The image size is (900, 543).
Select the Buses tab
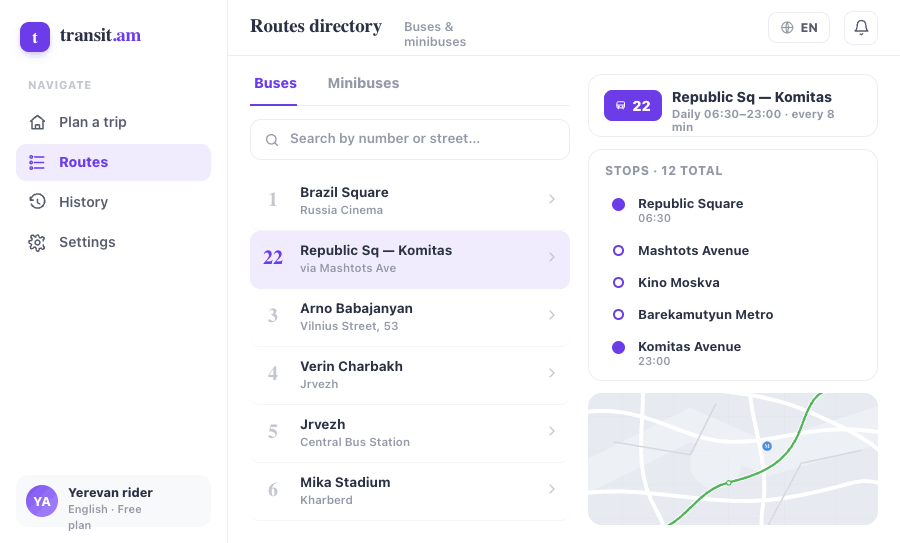tap(275, 83)
